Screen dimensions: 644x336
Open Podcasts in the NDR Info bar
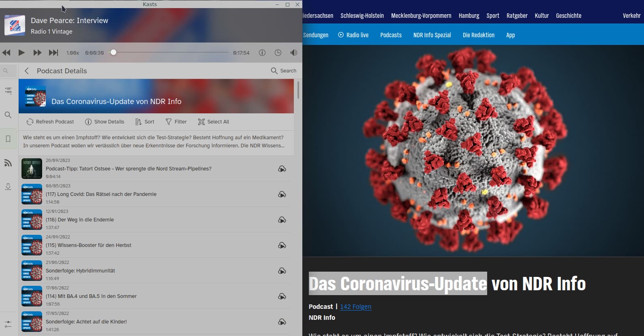click(x=391, y=35)
